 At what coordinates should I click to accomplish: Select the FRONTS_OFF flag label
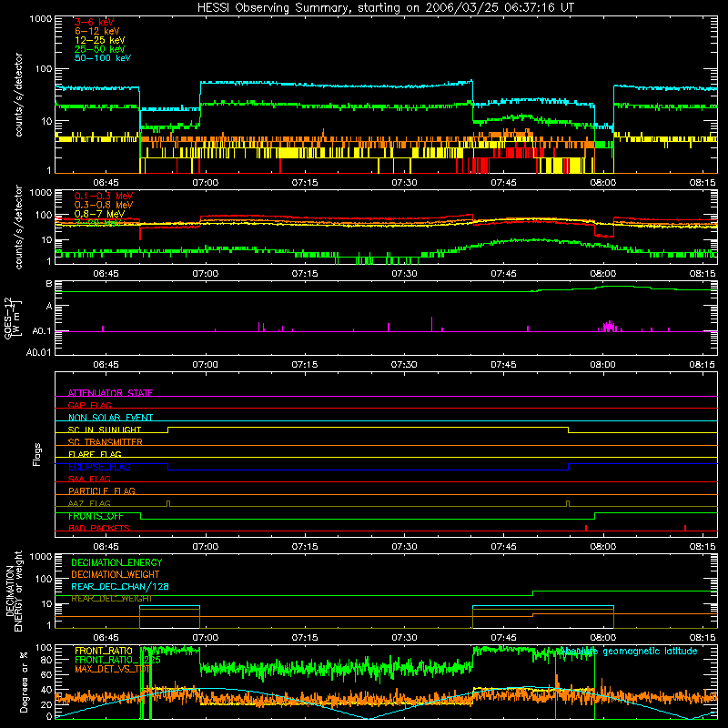(x=96, y=516)
